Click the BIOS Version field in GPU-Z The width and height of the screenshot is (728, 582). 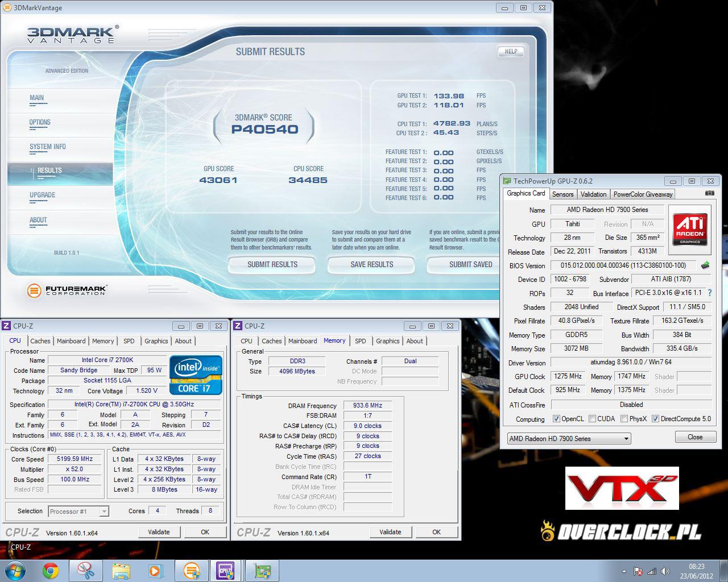[623, 265]
